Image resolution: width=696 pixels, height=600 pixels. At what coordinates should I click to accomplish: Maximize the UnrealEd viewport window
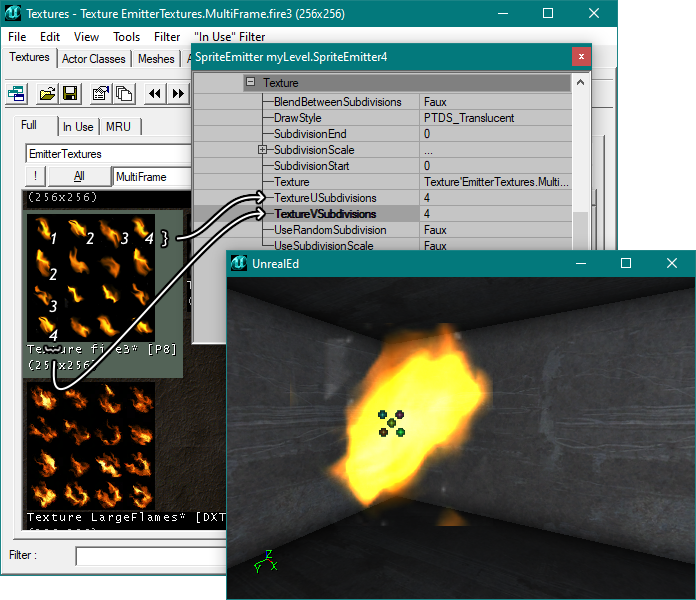(626, 263)
